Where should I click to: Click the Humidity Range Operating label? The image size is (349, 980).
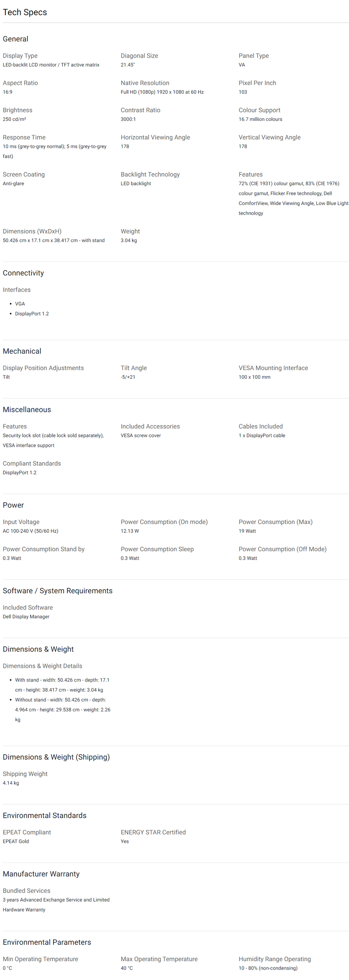274,959
